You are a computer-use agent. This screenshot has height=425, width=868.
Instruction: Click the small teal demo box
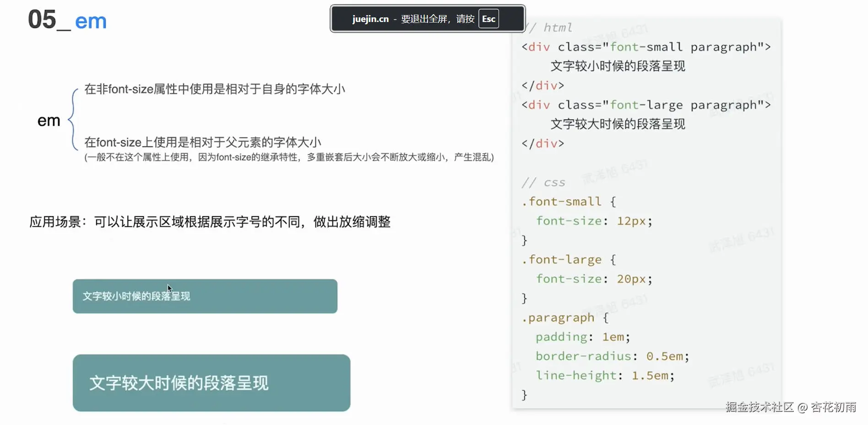click(x=205, y=296)
